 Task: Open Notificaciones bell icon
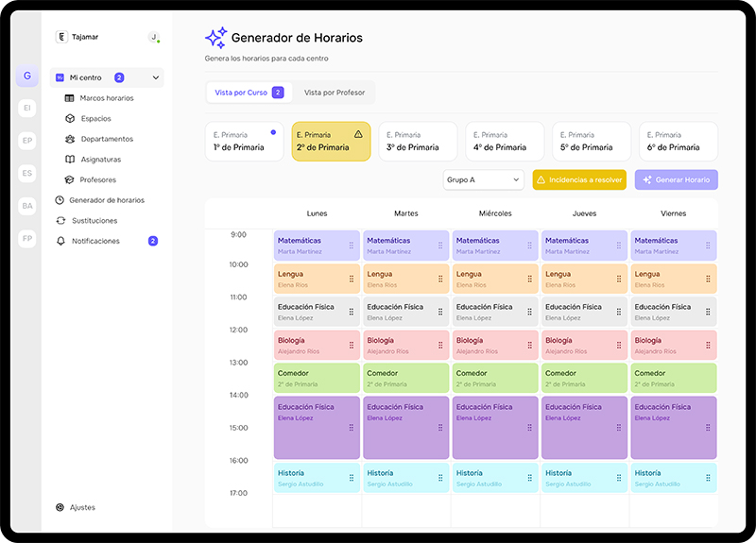60,242
